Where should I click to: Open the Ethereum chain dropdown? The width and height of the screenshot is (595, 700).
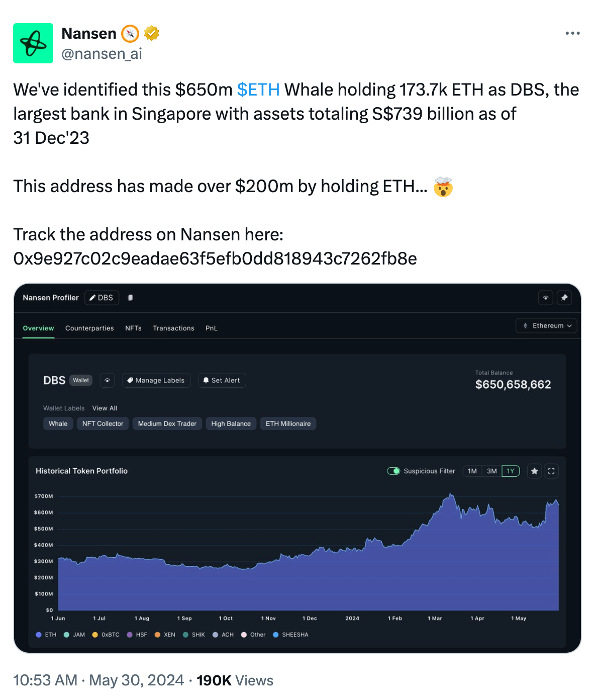(x=546, y=326)
